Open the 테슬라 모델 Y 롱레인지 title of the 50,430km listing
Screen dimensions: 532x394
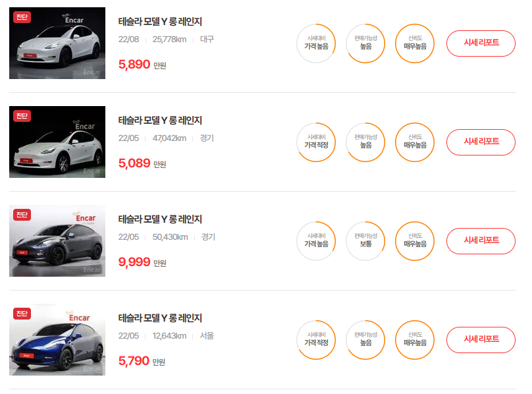click(x=160, y=219)
